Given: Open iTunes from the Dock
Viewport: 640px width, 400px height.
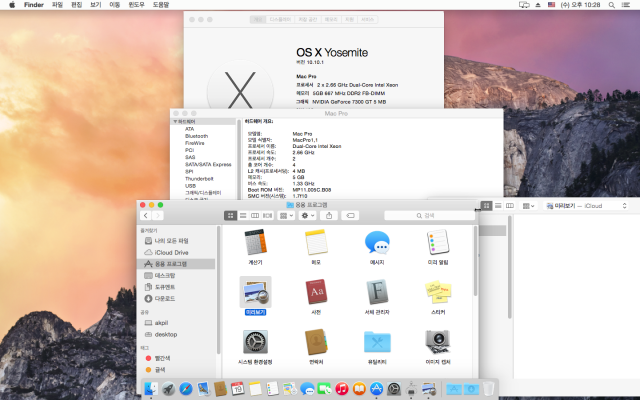Looking at the screenshot, I should click(x=342, y=389).
